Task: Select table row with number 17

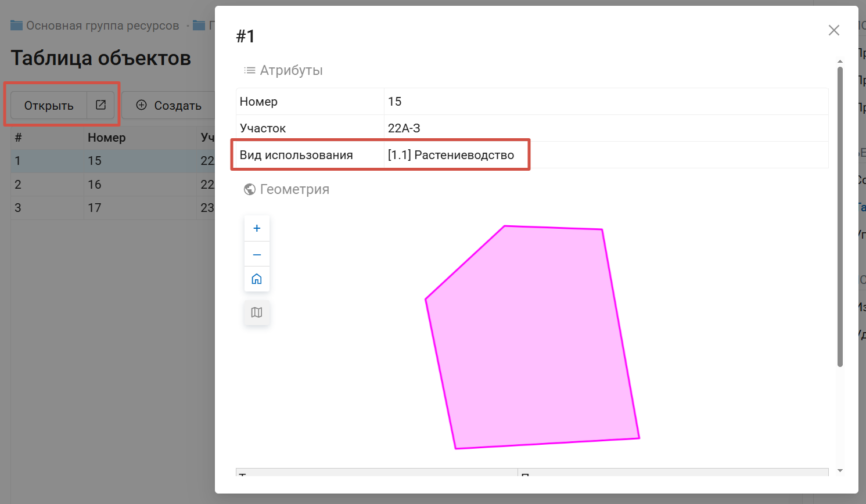Action: pyautogui.click(x=94, y=208)
